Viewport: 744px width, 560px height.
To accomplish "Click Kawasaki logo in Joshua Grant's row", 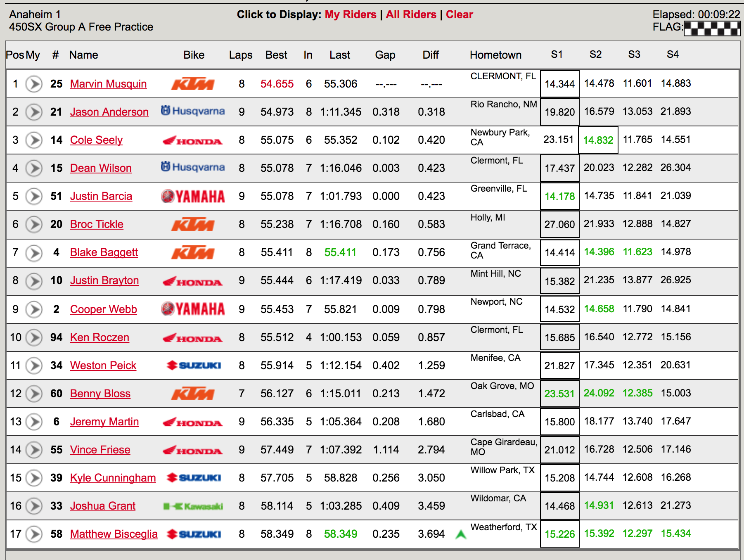I will pyautogui.click(x=193, y=506).
